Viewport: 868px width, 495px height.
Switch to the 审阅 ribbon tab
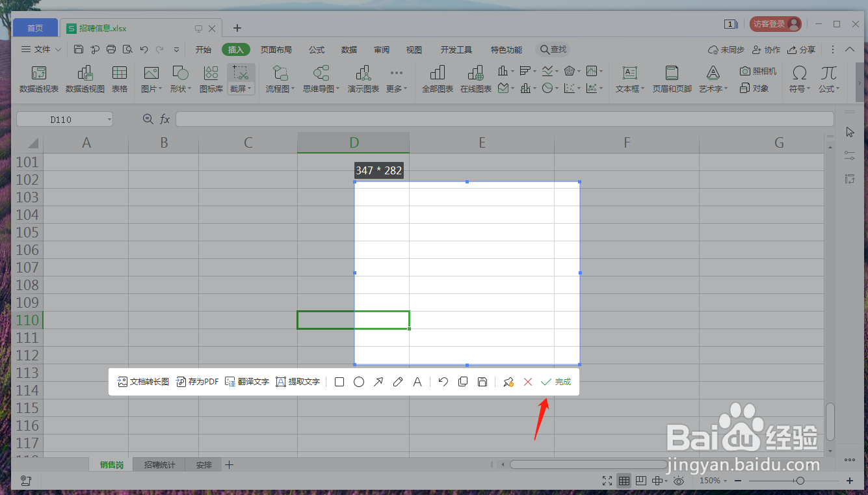pyautogui.click(x=382, y=49)
